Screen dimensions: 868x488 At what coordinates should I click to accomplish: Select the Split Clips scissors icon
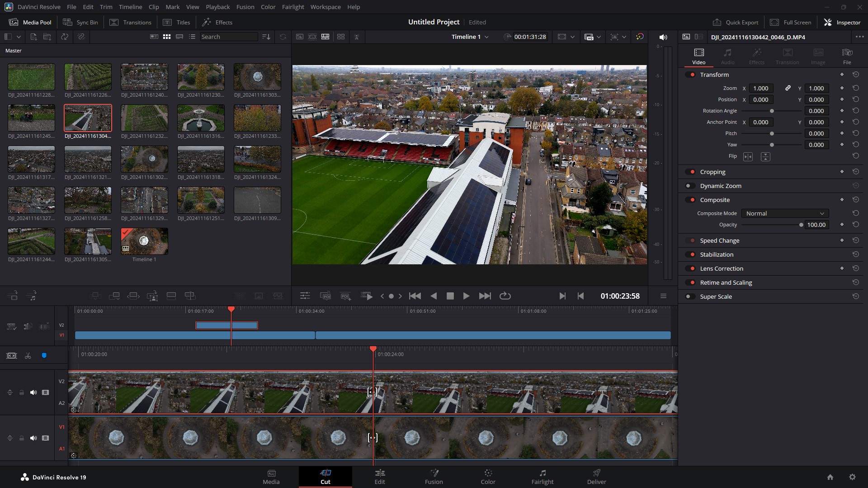click(x=28, y=356)
